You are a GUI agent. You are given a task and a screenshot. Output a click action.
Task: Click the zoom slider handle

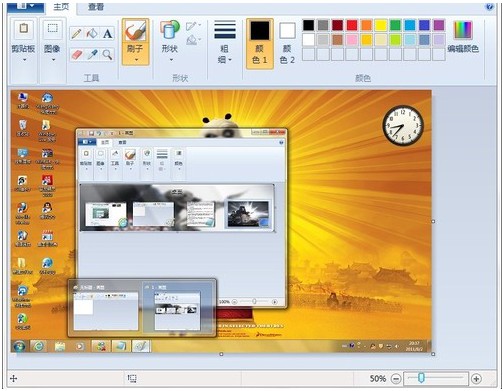tap(421, 378)
